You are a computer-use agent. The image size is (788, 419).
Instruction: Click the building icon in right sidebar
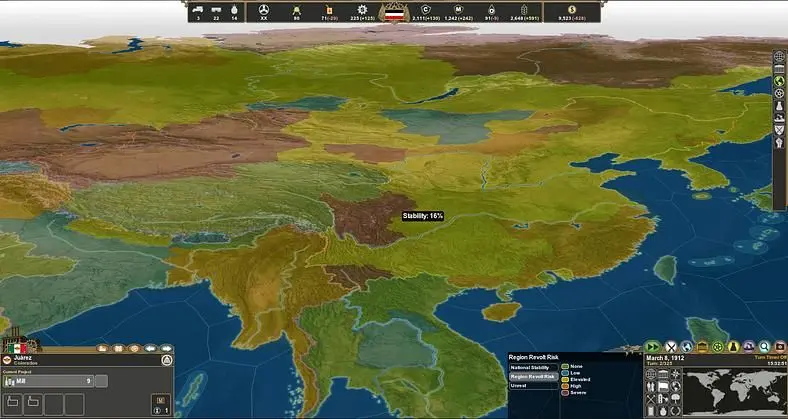779,69
